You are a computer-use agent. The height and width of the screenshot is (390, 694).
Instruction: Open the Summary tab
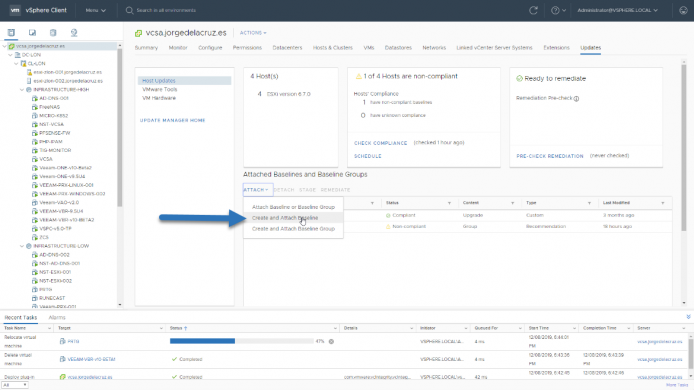coord(146,48)
